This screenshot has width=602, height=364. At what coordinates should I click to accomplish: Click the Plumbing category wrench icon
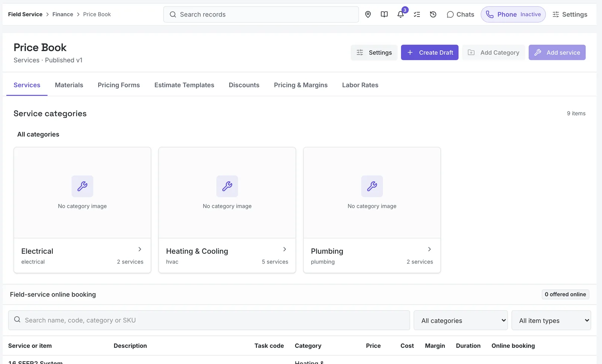(x=372, y=186)
